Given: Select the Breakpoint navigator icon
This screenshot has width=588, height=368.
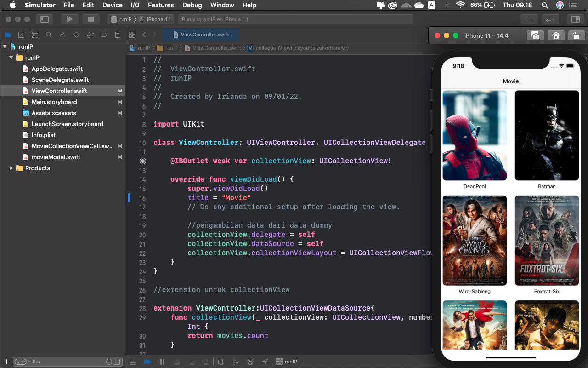Looking at the screenshot, I should click(104, 34).
